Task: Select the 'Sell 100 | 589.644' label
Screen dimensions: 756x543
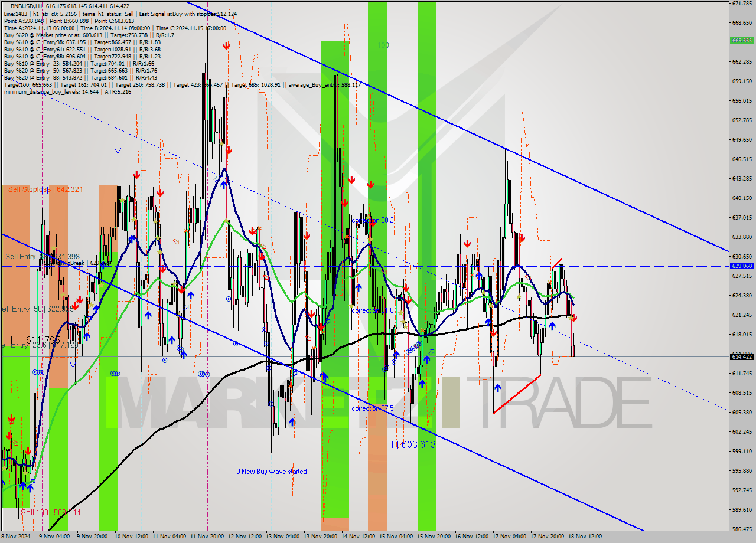Action: [50, 512]
